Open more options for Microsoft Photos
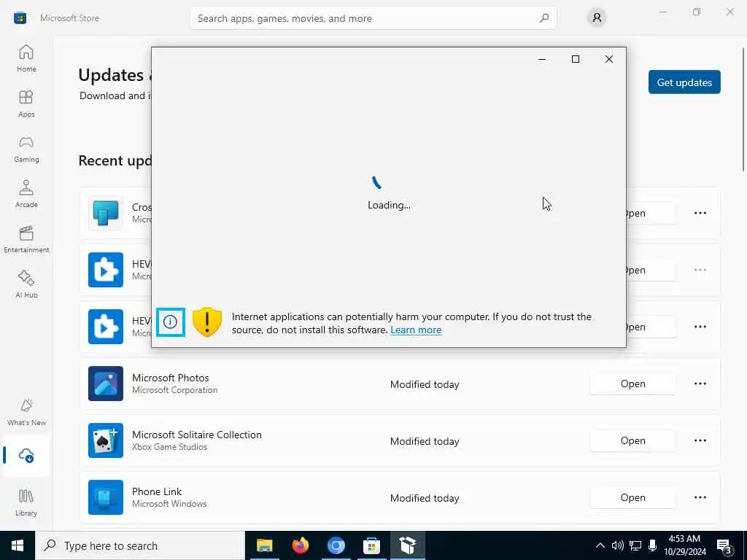Image resolution: width=747 pixels, height=560 pixels. (x=700, y=384)
